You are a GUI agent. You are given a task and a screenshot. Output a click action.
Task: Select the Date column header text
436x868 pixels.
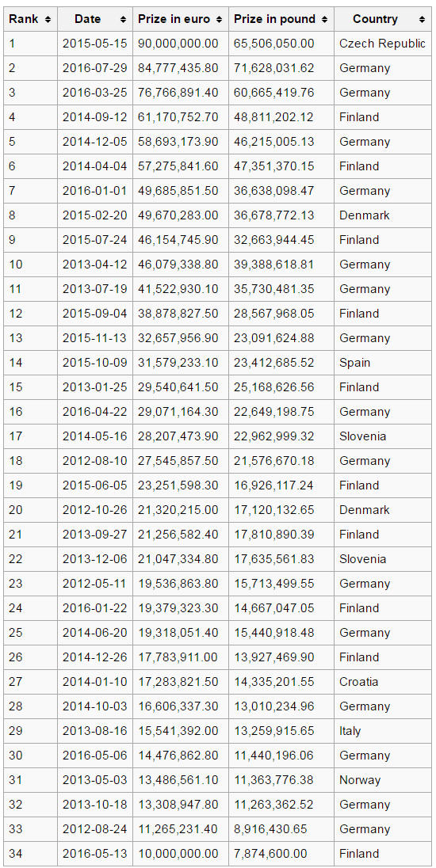(87, 19)
